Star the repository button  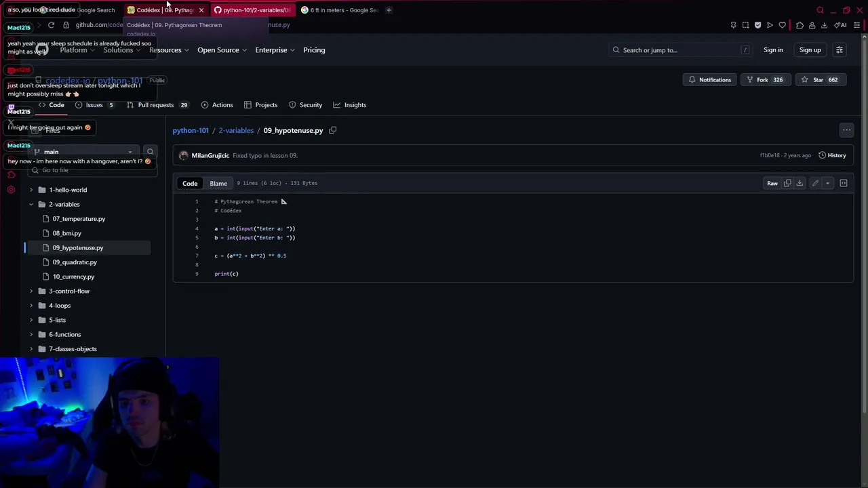pyautogui.click(x=820, y=80)
